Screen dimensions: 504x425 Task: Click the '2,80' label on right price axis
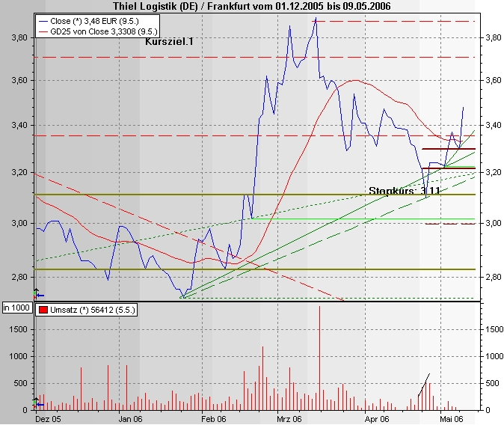(494, 277)
